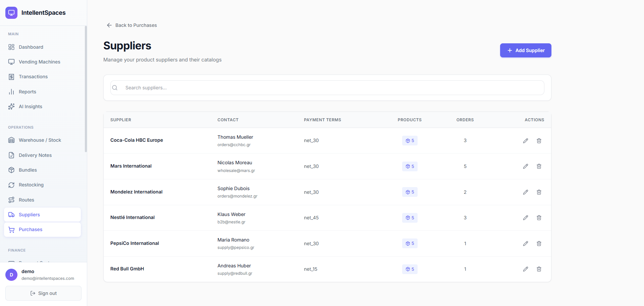
Task: Click the trash icon for PepsiCo International
Action: [539, 244]
